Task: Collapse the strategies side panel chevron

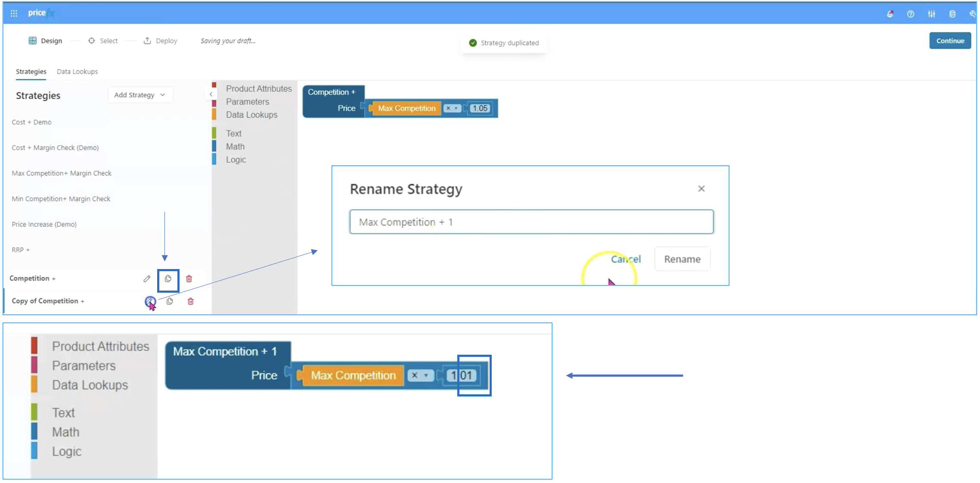Action: tap(211, 94)
